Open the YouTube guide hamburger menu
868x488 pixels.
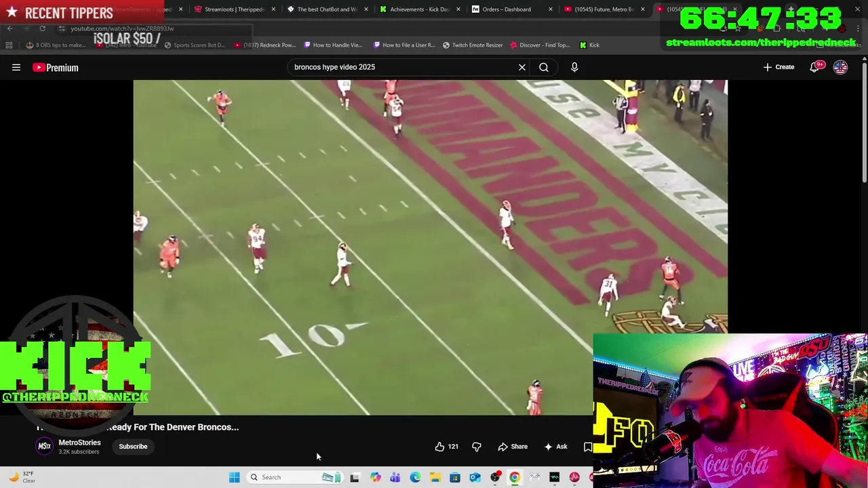coord(16,67)
